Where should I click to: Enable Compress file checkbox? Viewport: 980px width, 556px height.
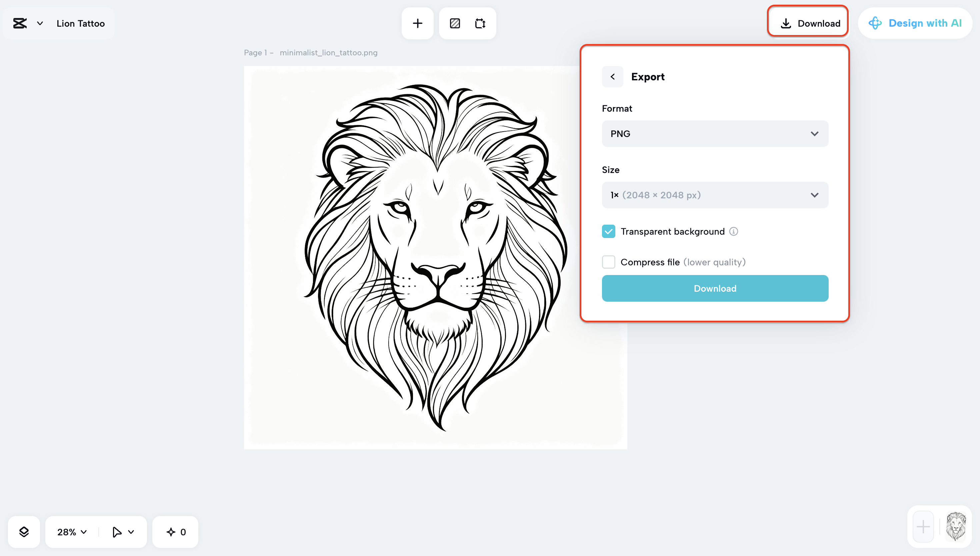pyautogui.click(x=609, y=262)
